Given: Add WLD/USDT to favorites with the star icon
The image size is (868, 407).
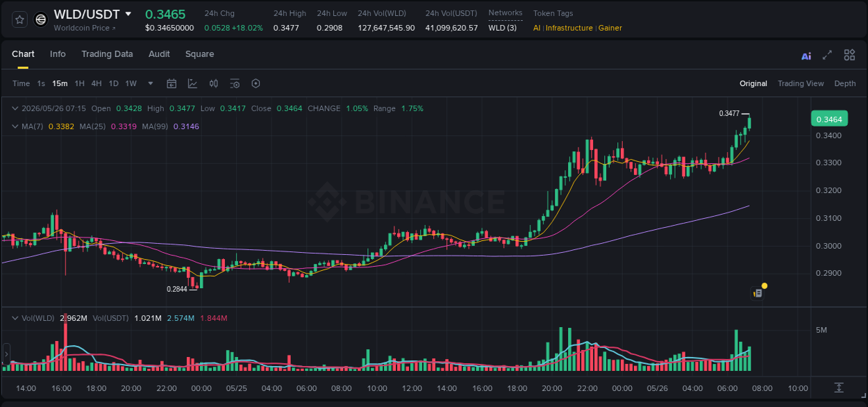Looking at the screenshot, I should coord(19,20).
